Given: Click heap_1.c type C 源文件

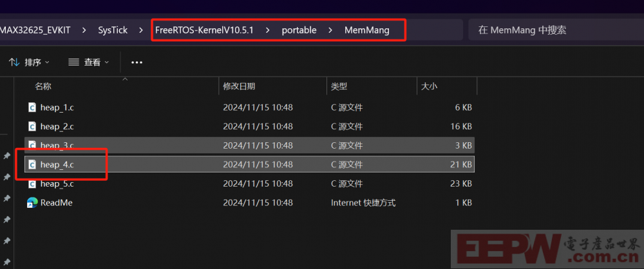Looking at the screenshot, I should tap(346, 107).
